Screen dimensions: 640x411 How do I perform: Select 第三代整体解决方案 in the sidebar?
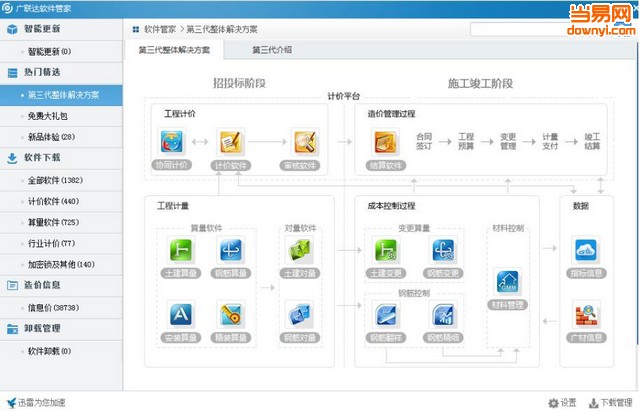pos(61,95)
